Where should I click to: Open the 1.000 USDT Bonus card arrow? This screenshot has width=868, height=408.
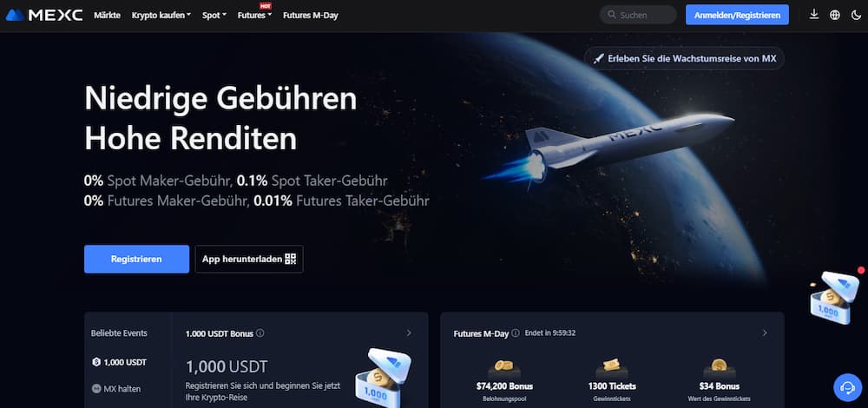[409, 332]
